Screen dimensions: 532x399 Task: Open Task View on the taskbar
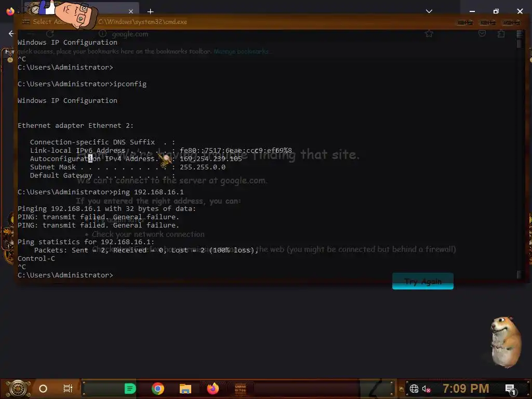[x=68, y=389]
